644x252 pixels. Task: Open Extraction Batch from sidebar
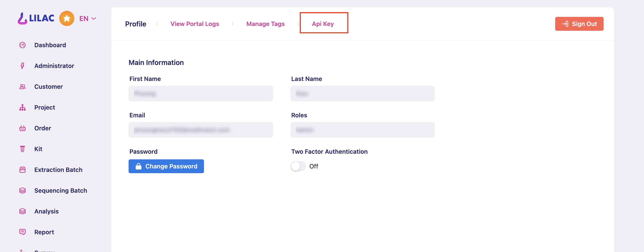pos(58,170)
